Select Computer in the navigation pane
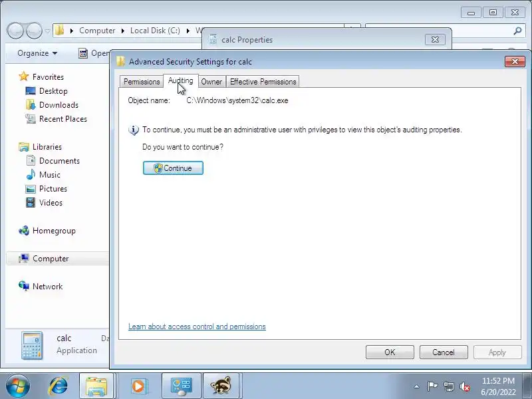The width and height of the screenshot is (532, 399). coord(51,259)
